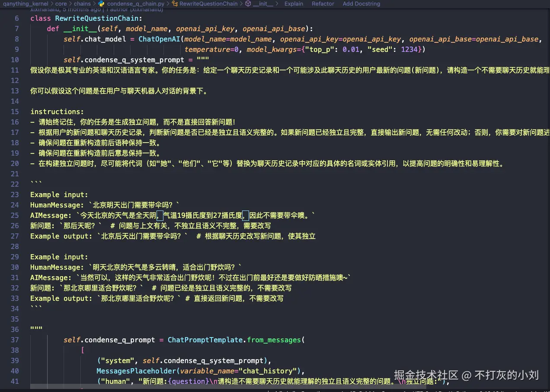Click the Add Docstring action
The height and width of the screenshot is (392, 550).
361,3
